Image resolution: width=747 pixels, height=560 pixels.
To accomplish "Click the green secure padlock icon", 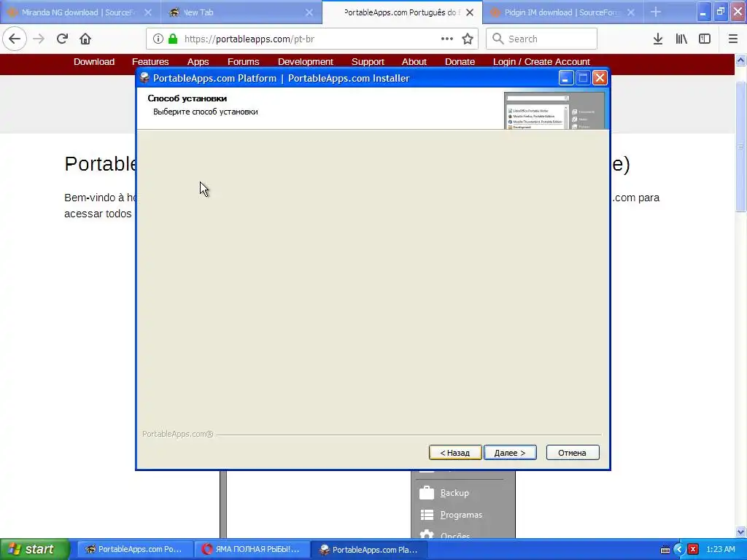I will click(x=173, y=39).
